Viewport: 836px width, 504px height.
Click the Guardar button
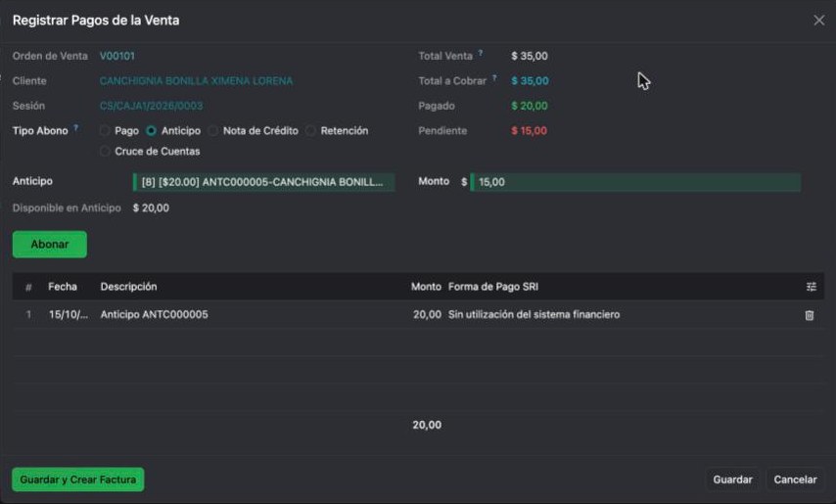click(732, 480)
